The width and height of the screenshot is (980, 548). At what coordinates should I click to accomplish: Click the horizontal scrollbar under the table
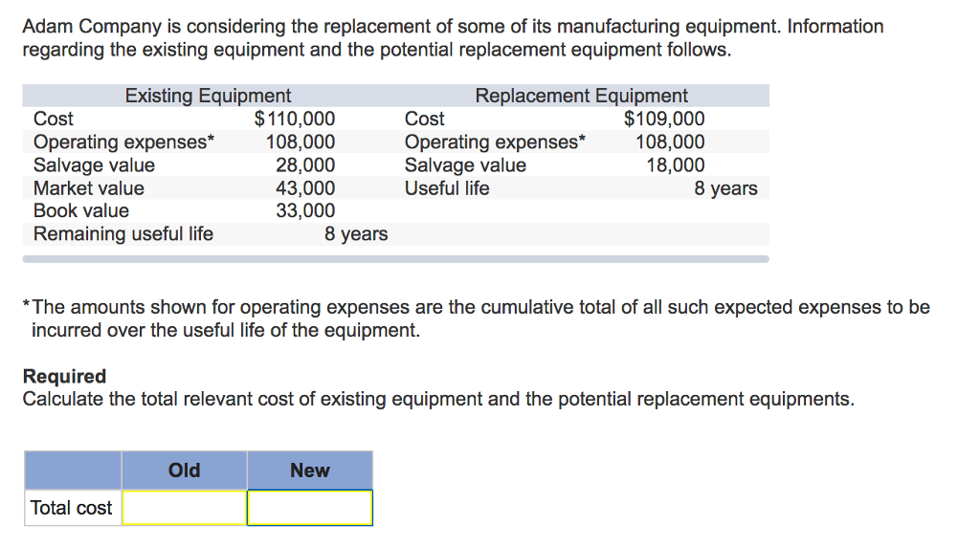[x=395, y=258]
